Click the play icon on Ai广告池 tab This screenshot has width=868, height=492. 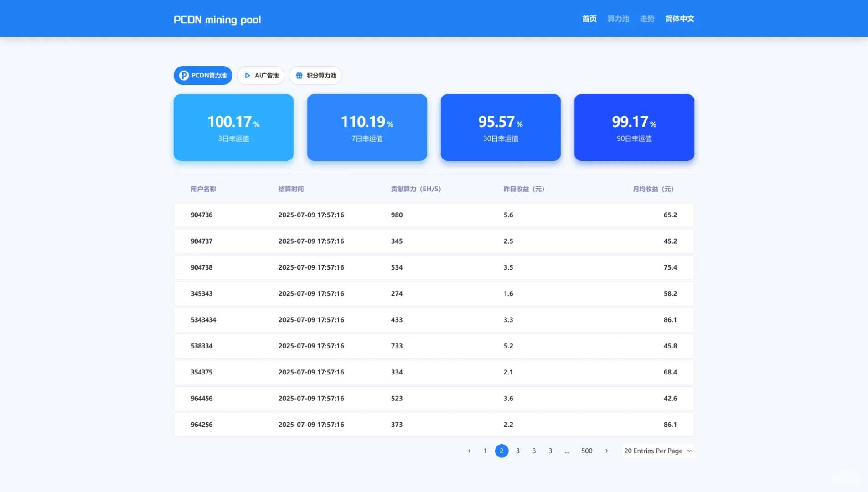click(248, 76)
